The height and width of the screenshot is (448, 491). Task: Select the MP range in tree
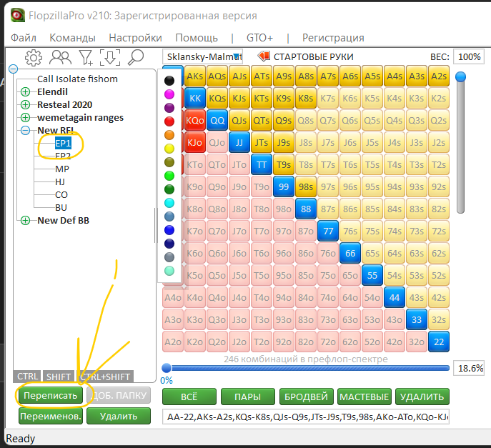pos(61,169)
